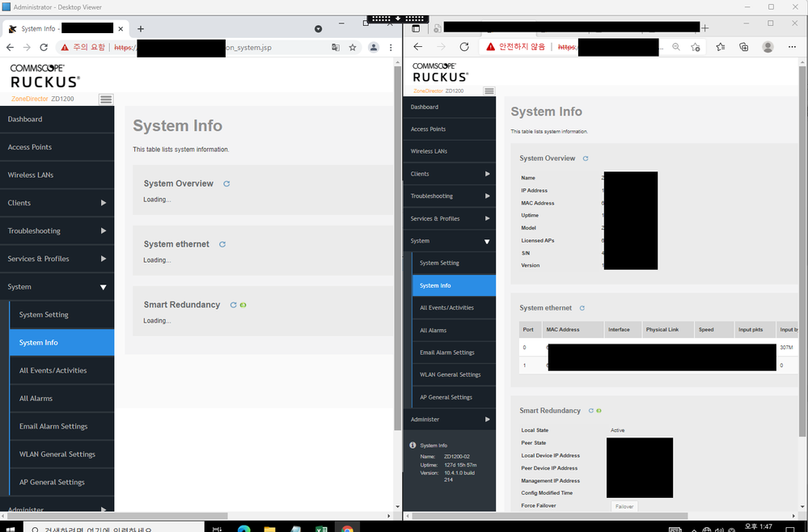This screenshot has height=532, width=808.
Task: Bookmark this page using Chrome's star icon
Action: pyautogui.click(x=353, y=48)
